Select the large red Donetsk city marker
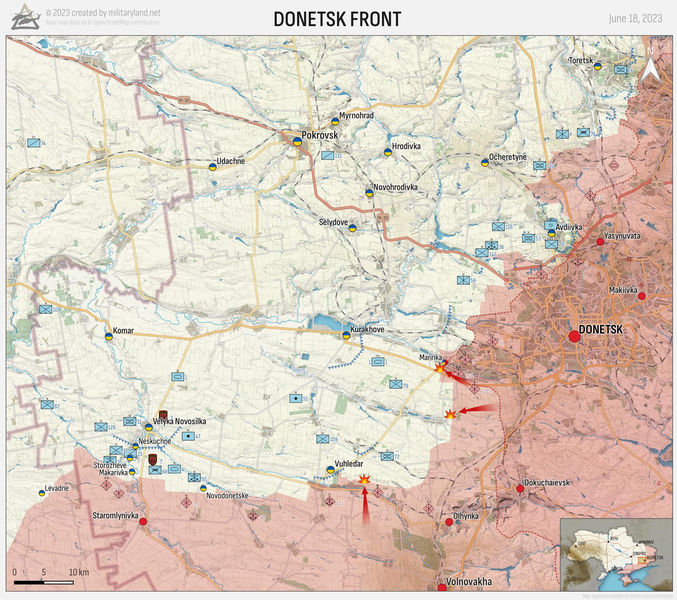The width and height of the screenshot is (677, 600). [x=574, y=336]
